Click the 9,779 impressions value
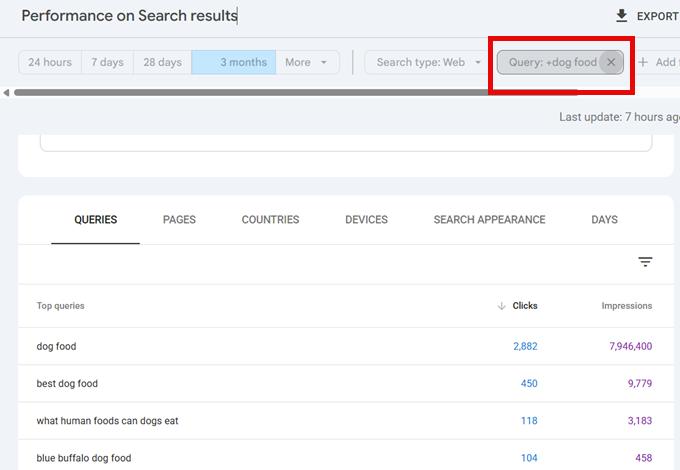680x470 pixels. [640, 384]
